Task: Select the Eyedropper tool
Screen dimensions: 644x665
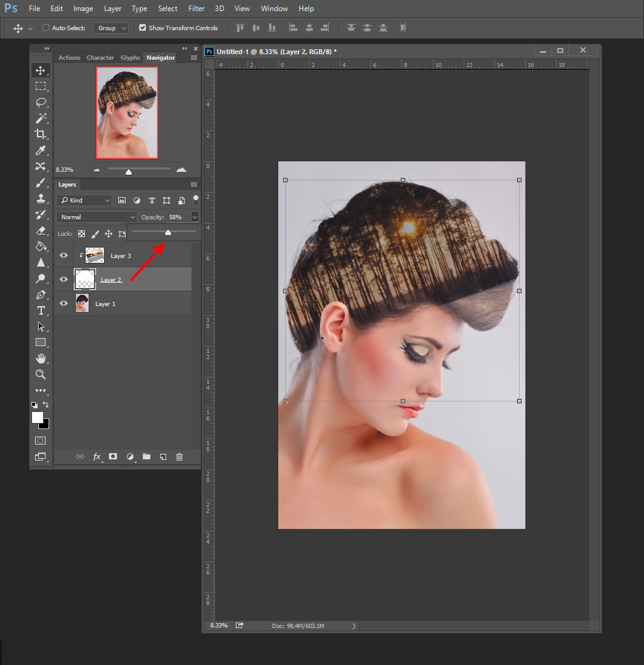Action: [41, 150]
